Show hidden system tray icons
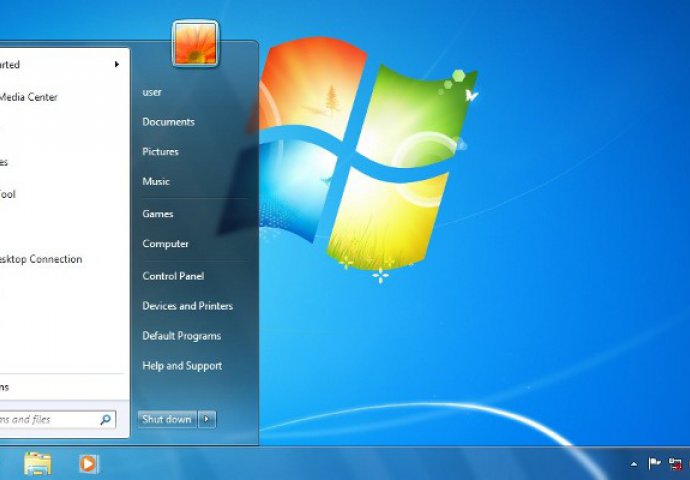690x480 pixels. [x=635, y=465]
